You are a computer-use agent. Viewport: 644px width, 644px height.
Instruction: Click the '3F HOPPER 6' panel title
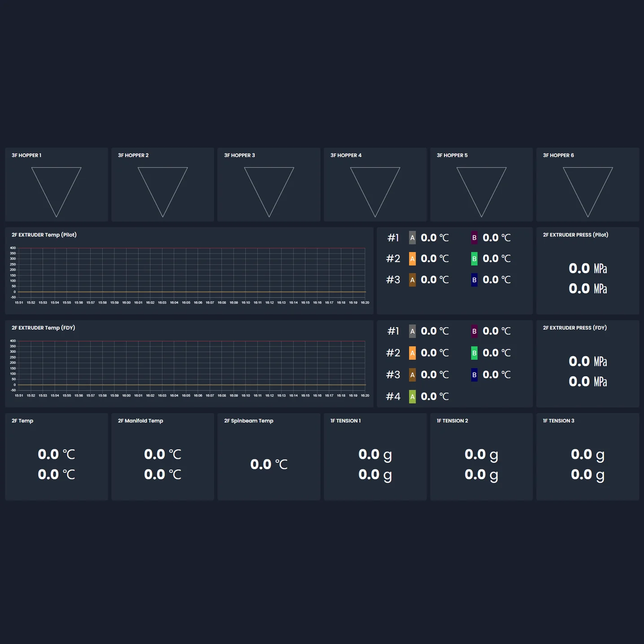tap(558, 155)
